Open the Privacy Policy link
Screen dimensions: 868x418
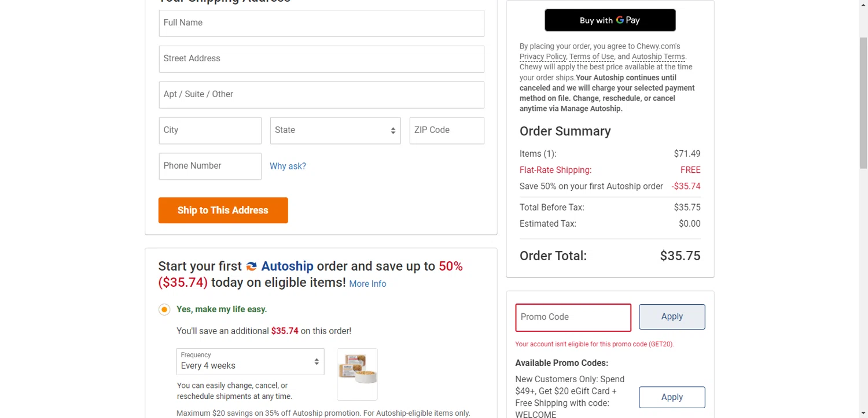point(542,57)
